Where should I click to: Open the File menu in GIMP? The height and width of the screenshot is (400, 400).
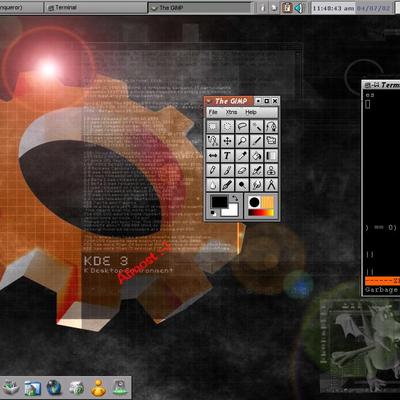coord(213,112)
